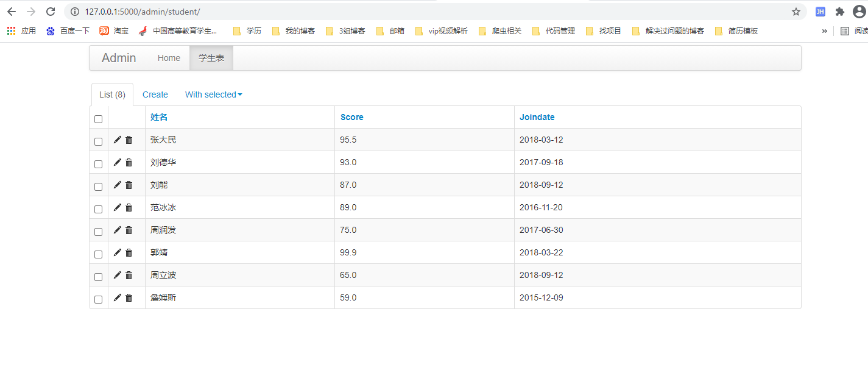Open the 简历模板 bookmark folder

736,30
